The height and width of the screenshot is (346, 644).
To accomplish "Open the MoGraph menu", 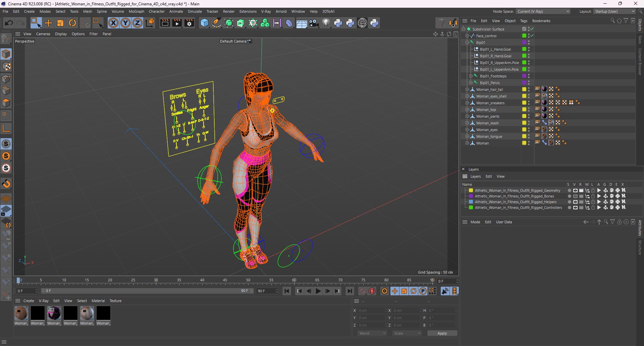I will pos(136,11).
